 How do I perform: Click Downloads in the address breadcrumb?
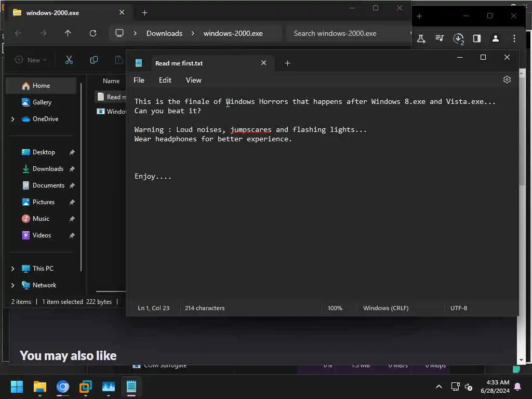coord(164,34)
